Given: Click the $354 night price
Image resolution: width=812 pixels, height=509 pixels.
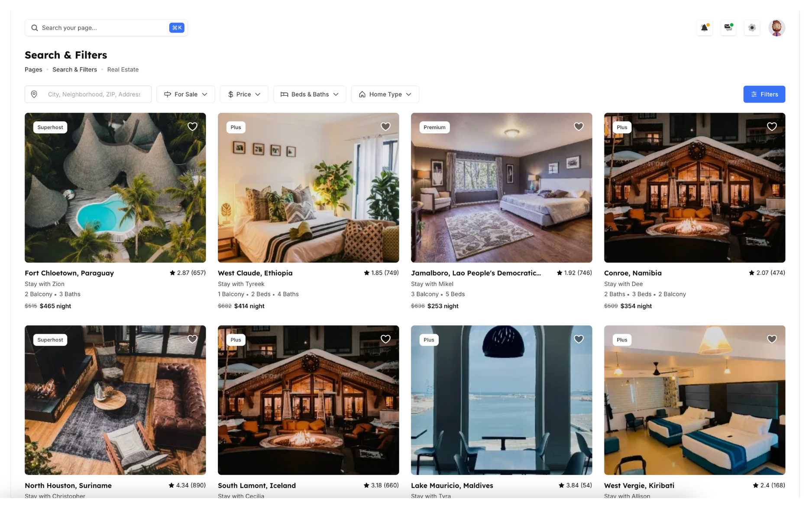Looking at the screenshot, I should tap(636, 306).
